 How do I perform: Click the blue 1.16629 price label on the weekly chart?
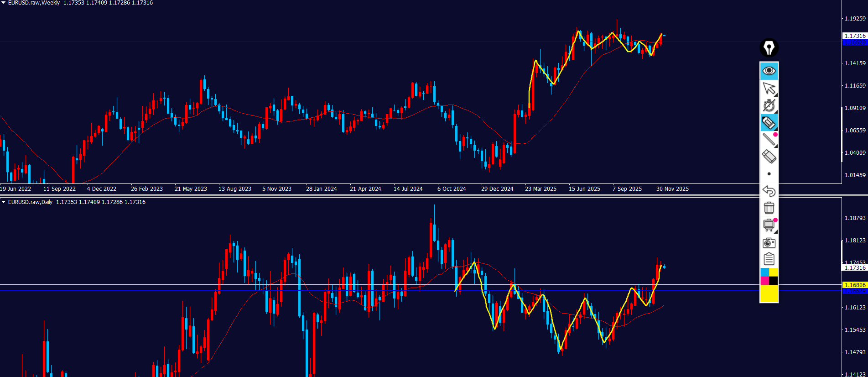pos(854,42)
